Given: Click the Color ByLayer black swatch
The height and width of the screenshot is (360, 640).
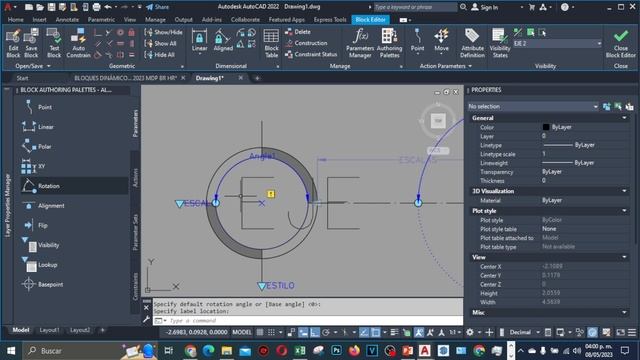Looking at the screenshot, I should pyautogui.click(x=546, y=127).
